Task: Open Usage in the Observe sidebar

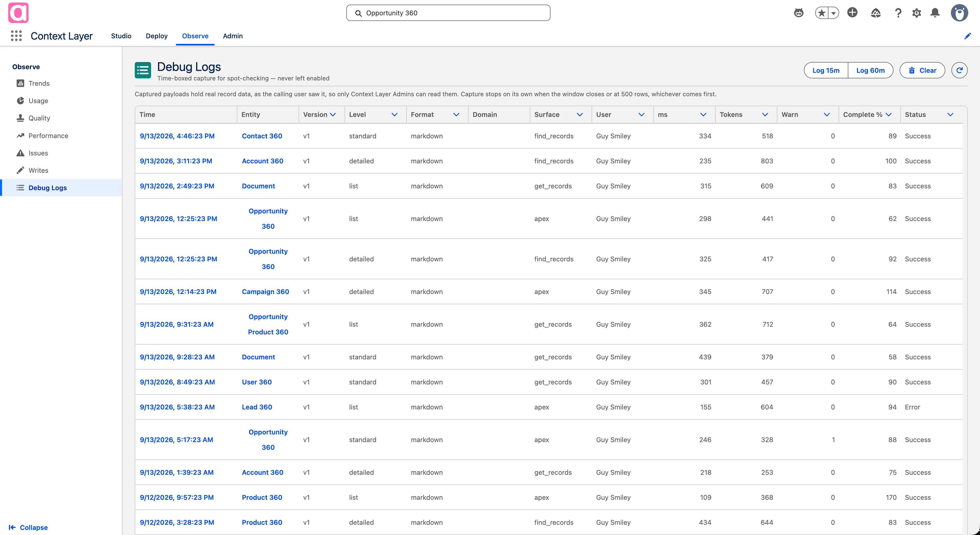Action: (61, 101)
